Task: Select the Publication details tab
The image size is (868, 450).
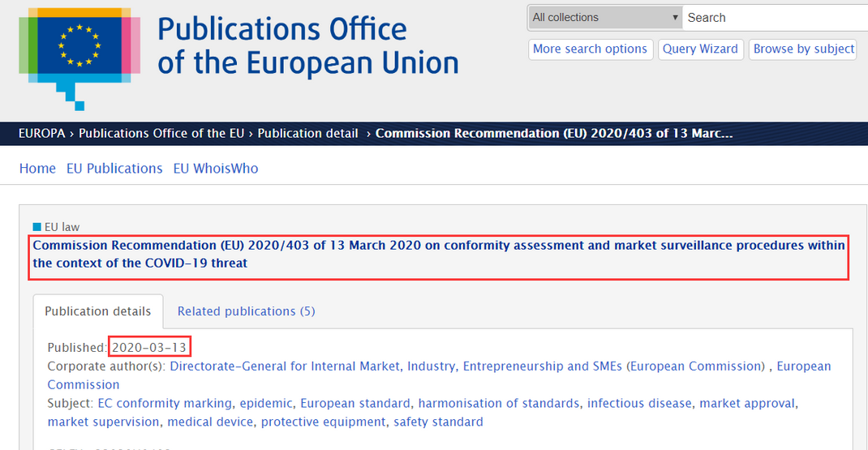Action: (97, 311)
